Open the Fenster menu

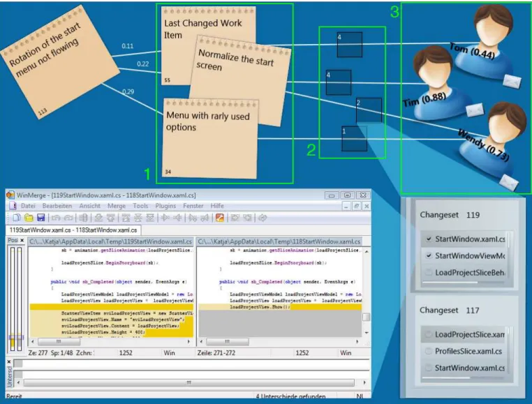(193, 206)
